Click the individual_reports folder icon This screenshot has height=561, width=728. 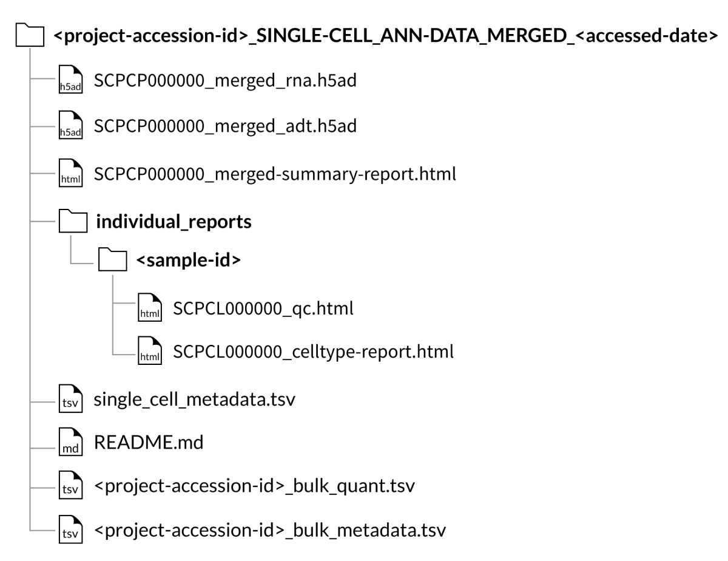(73, 222)
